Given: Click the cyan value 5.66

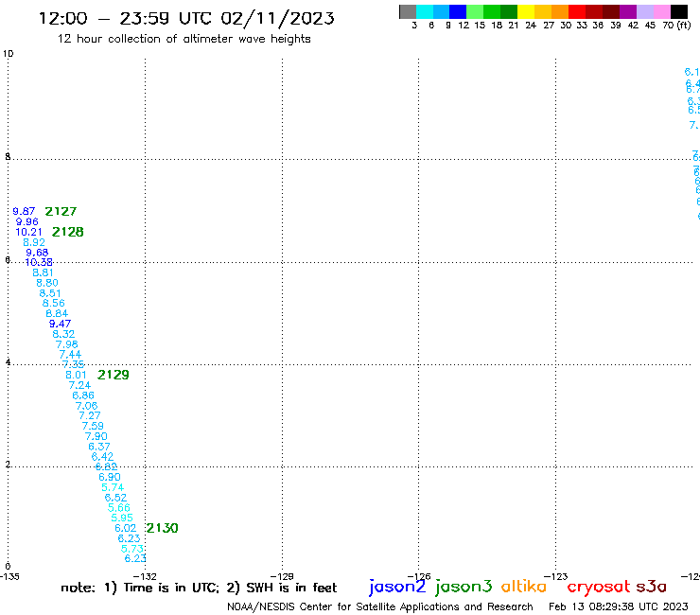Looking at the screenshot, I should (119, 507).
